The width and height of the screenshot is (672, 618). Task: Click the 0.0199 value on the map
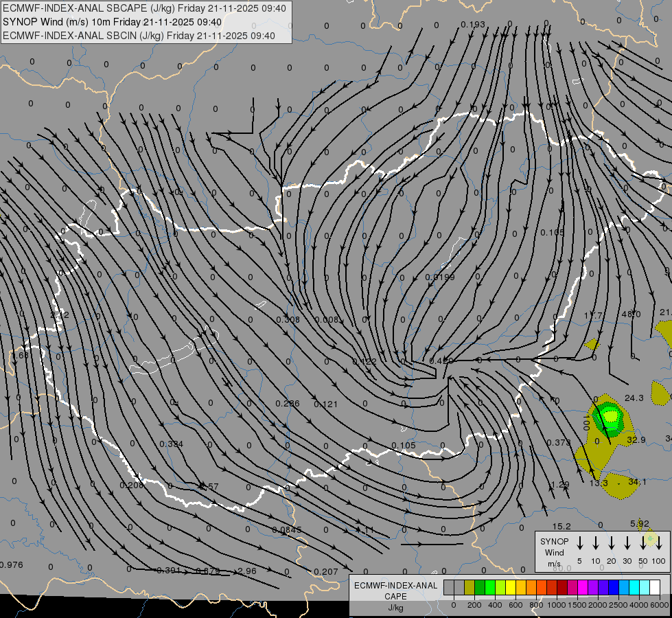(x=440, y=277)
